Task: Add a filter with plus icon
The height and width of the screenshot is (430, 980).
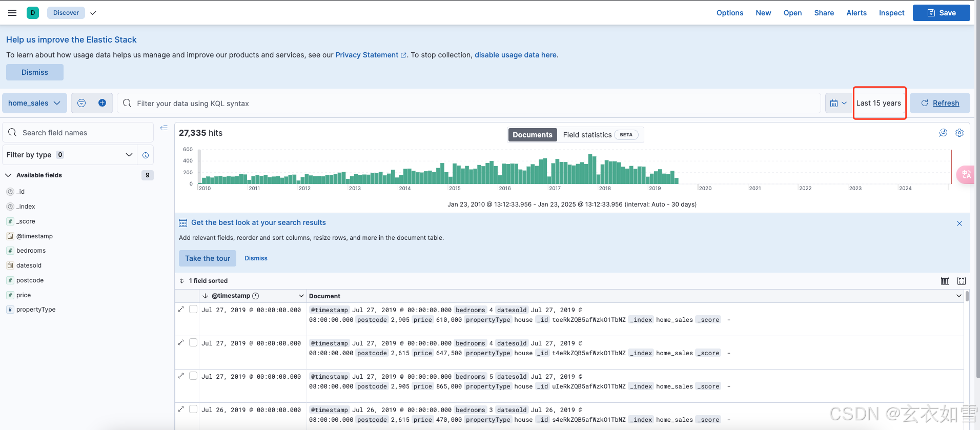Action: tap(102, 103)
